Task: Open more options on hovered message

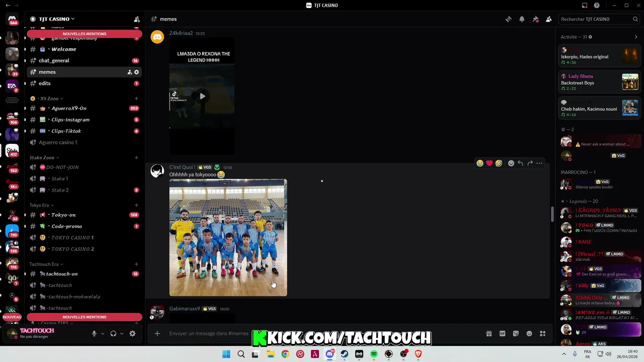Action: (x=539, y=163)
